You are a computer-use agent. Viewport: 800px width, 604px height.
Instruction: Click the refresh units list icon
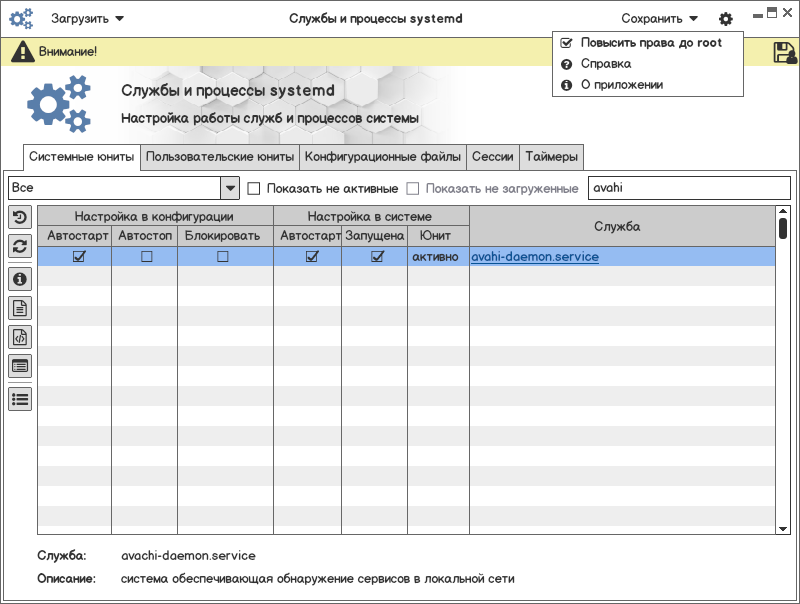click(x=20, y=246)
